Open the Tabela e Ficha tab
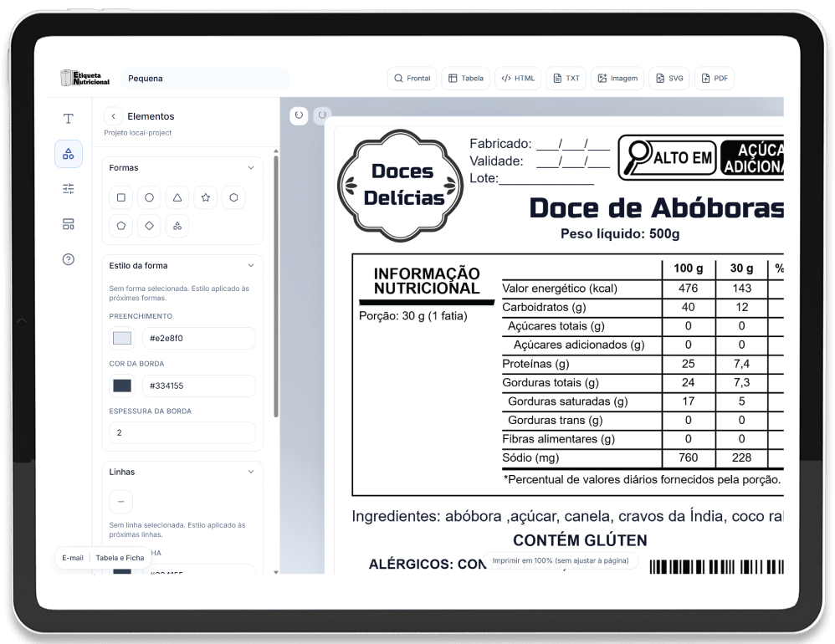 coord(120,558)
